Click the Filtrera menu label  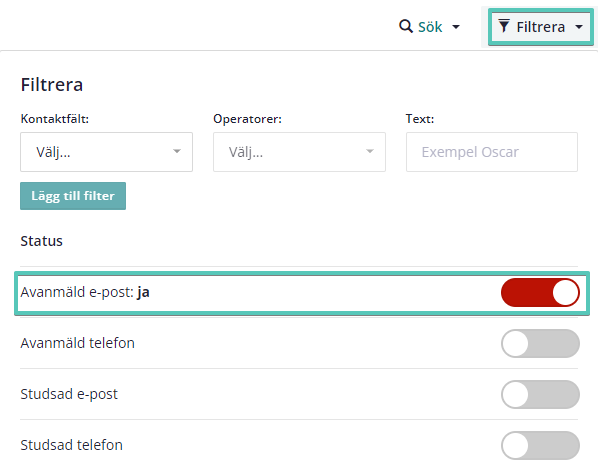coord(541,27)
